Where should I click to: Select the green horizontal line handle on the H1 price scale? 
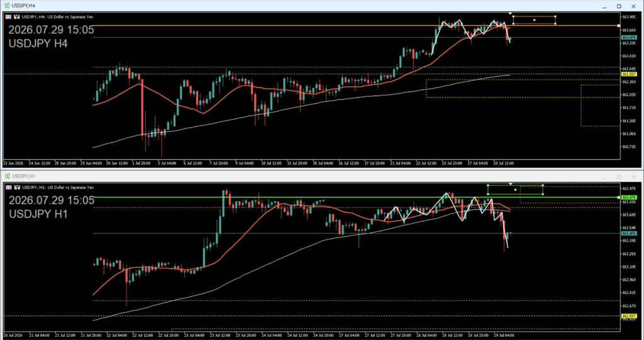(x=619, y=197)
